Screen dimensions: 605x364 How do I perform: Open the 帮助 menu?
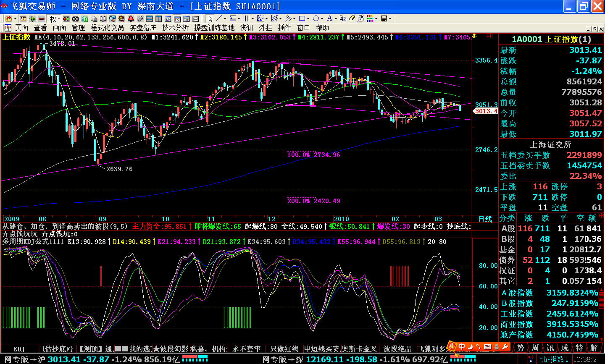(323, 28)
